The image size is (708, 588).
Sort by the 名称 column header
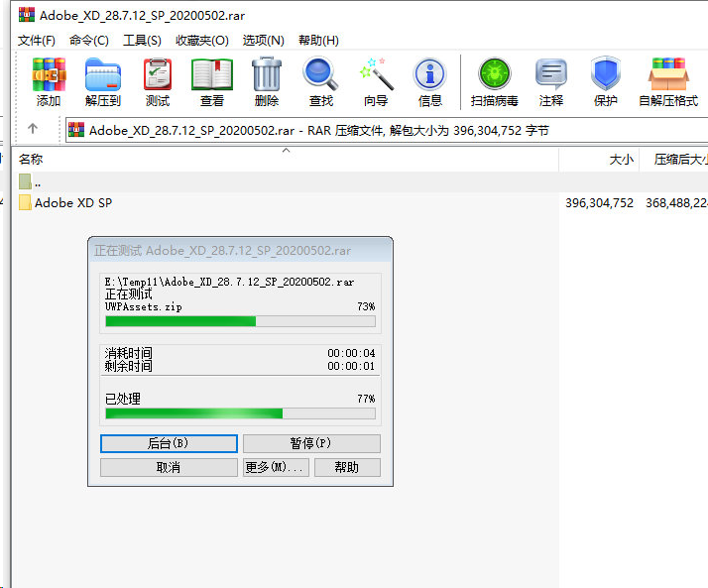286,160
